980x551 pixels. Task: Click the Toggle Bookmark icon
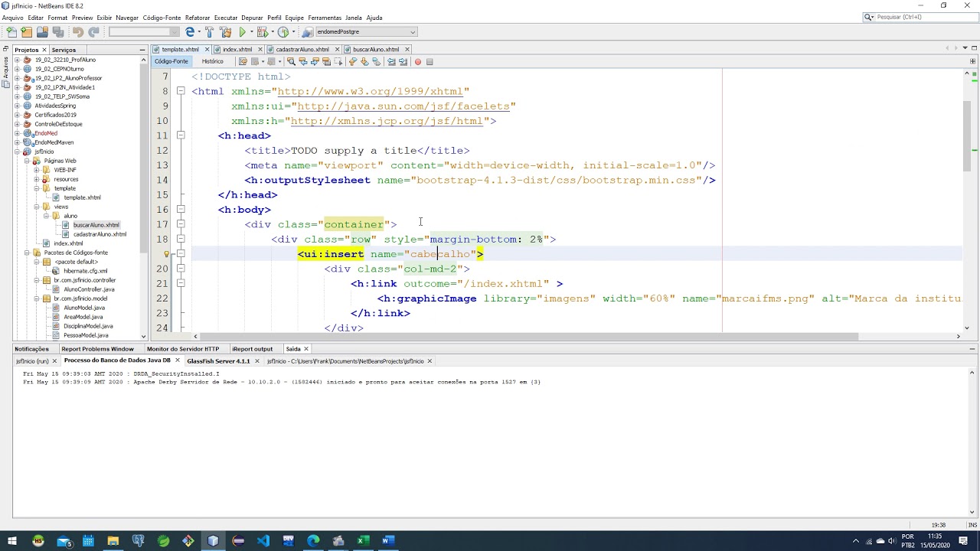(x=376, y=61)
